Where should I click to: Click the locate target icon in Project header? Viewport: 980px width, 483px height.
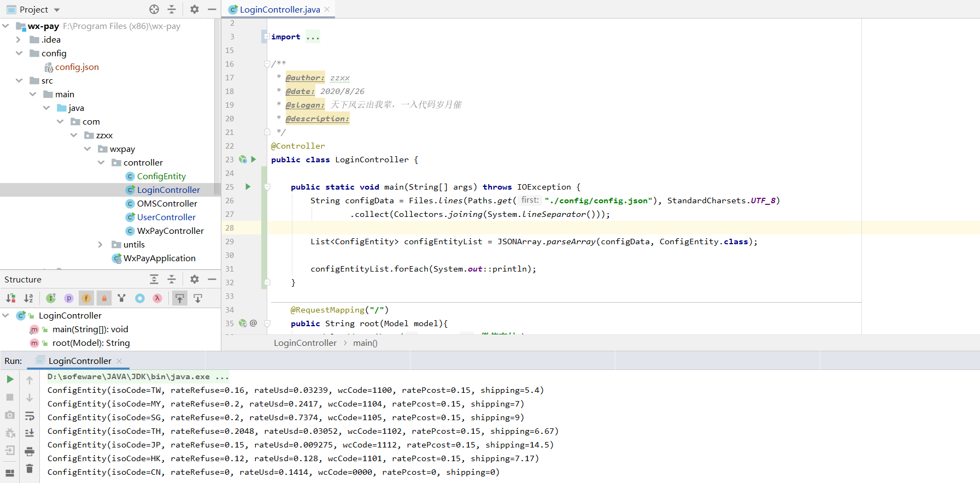[154, 9]
